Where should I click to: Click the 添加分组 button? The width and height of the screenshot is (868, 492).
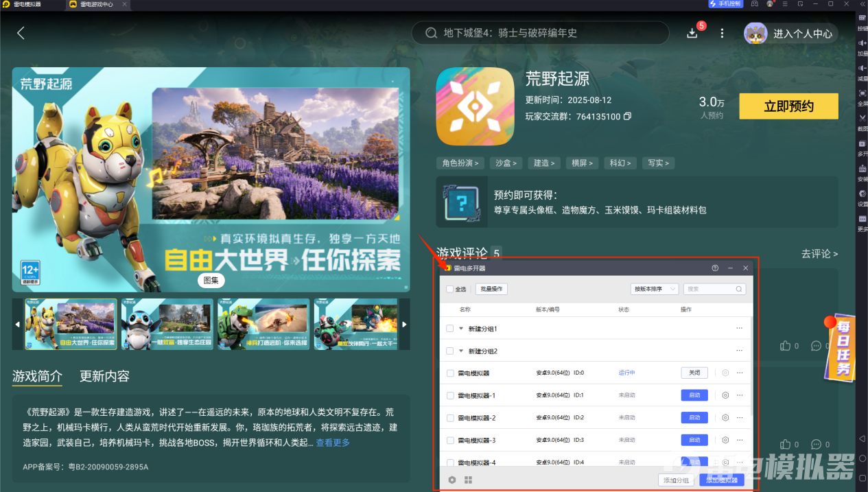tap(676, 480)
